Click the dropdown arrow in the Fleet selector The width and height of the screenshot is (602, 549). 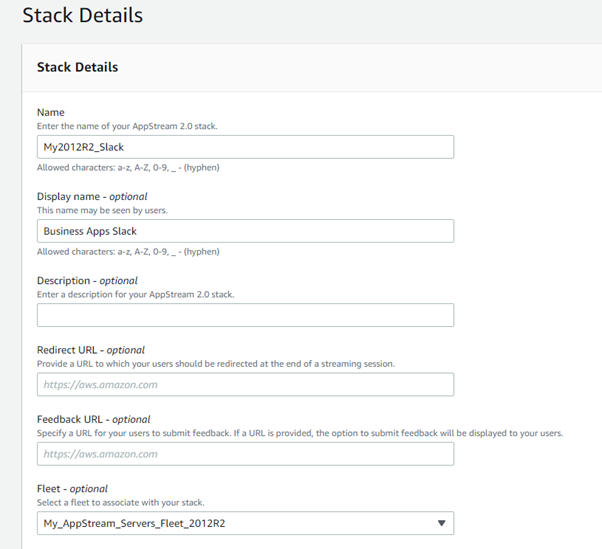(x=442, y=523)
